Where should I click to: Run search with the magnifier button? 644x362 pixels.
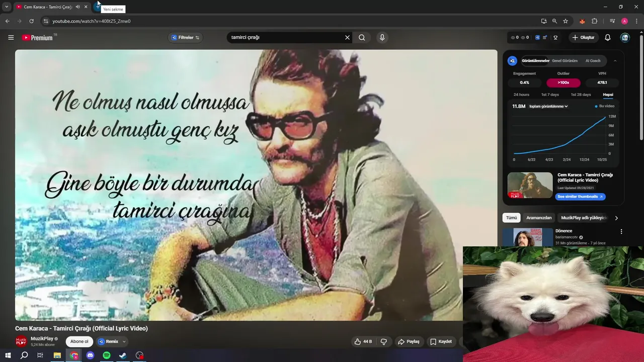click(362, 37)
